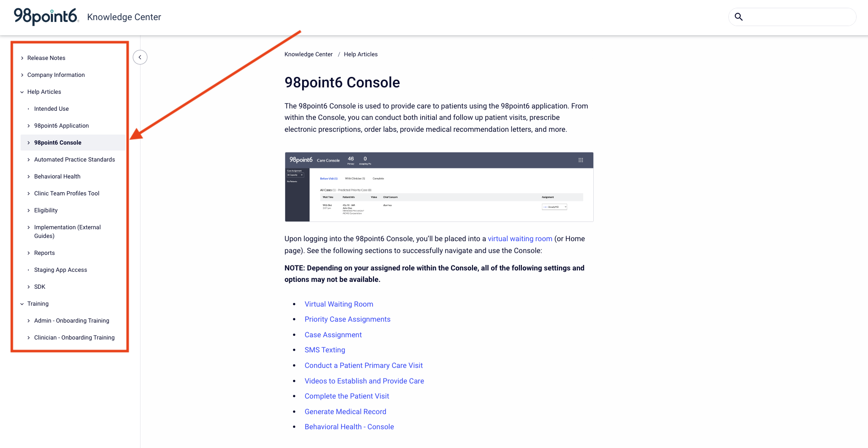
Task: Expand the 98point6 Application chevron
Action: coord(29,126)
